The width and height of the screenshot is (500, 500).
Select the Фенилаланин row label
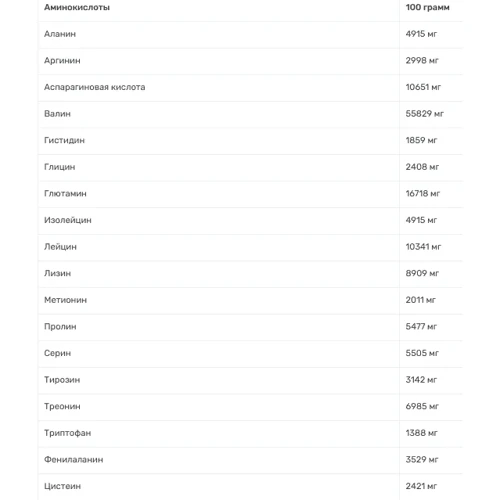click(74, 460)
